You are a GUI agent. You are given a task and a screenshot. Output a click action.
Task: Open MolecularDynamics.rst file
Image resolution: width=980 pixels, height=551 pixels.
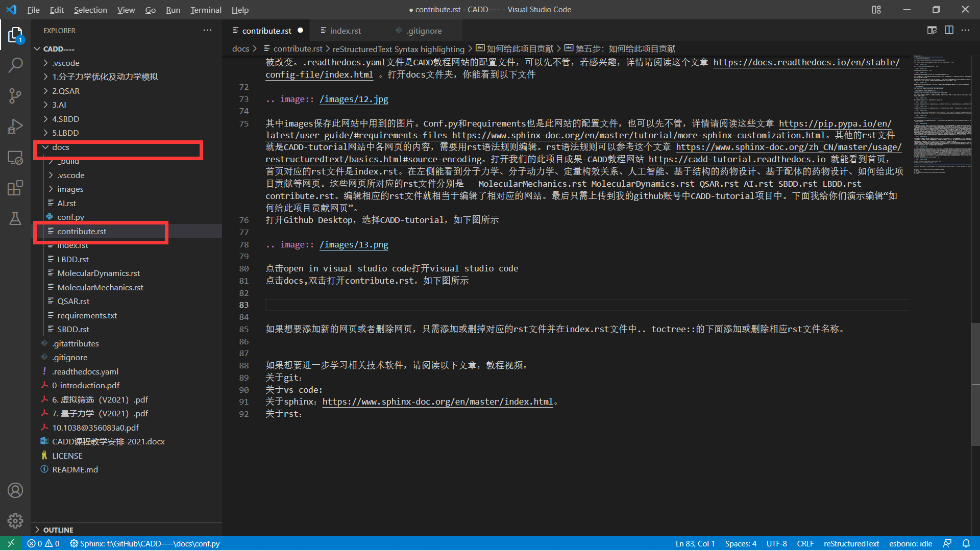[98, 273]
